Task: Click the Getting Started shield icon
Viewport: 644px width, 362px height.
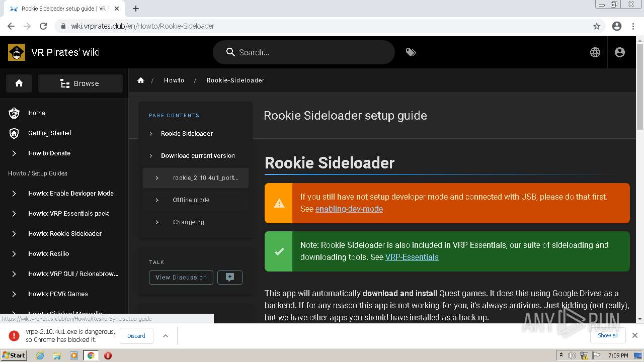Action: (14, 133)
